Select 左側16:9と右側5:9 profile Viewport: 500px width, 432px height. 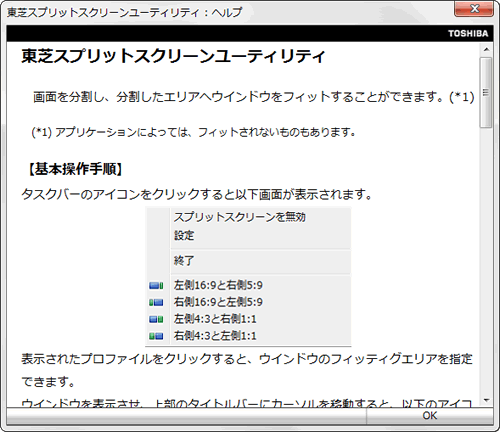click(x=218, y=285)
